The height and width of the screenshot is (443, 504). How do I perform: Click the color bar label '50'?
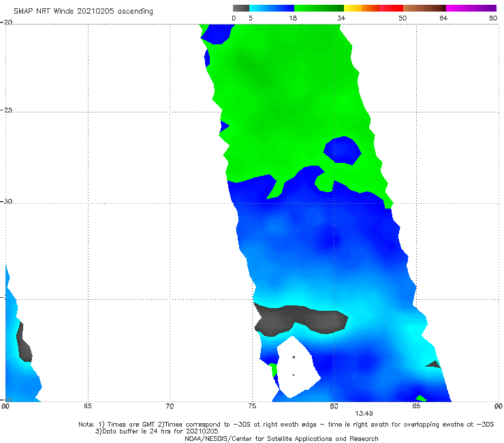[x=403, y=18]
